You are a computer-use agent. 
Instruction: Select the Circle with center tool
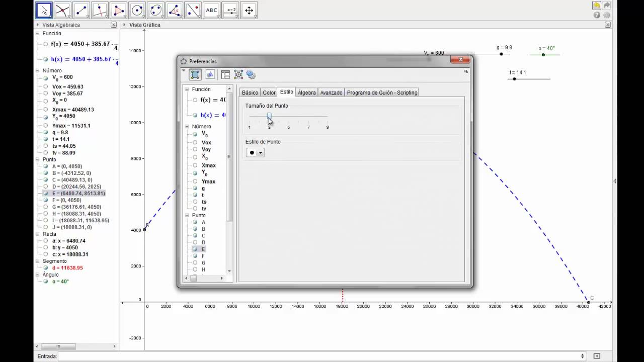(137, 10)
